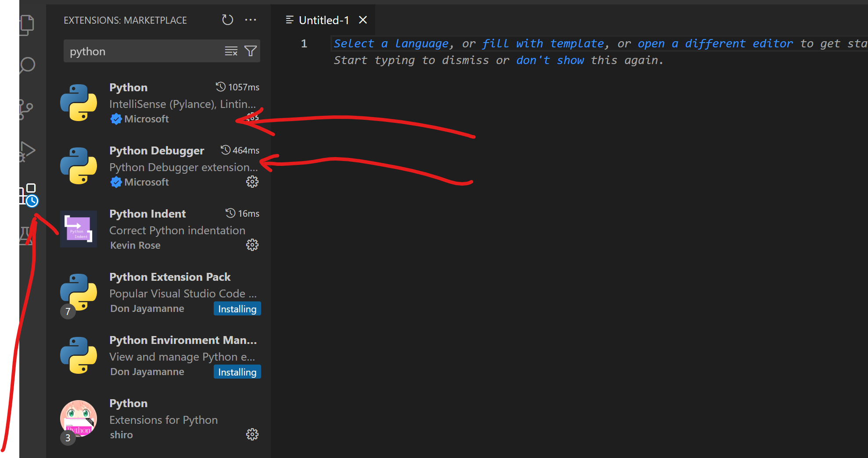868x458 pixels.
Task: Close the Untitled-1 tab
Action: click(363, 20)
